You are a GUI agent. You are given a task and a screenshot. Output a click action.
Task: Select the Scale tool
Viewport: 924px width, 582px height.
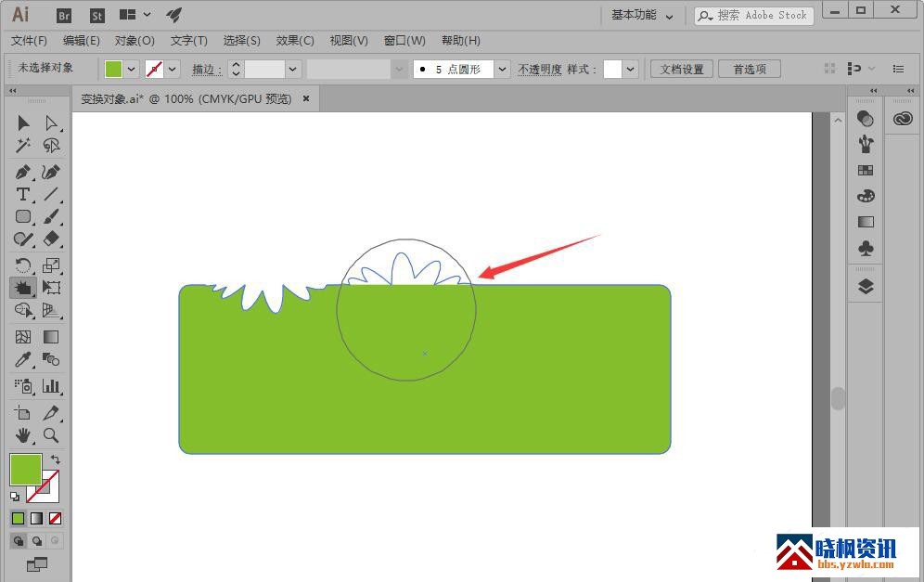pyautogui.click(x=51, y=265)
